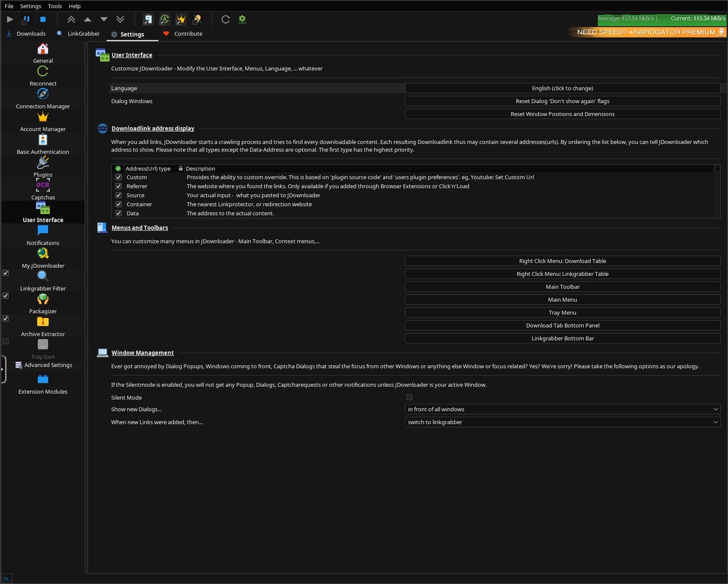728x584 pixels.
Task: Open the Advanced Settings section
Action: click(x=43, y=365)
